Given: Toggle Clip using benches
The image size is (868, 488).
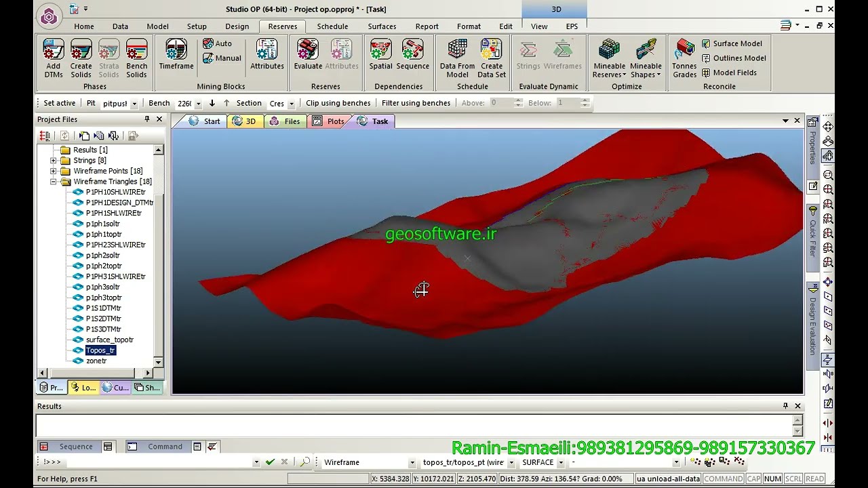Looking at the screenshot, I should (338, 103).
